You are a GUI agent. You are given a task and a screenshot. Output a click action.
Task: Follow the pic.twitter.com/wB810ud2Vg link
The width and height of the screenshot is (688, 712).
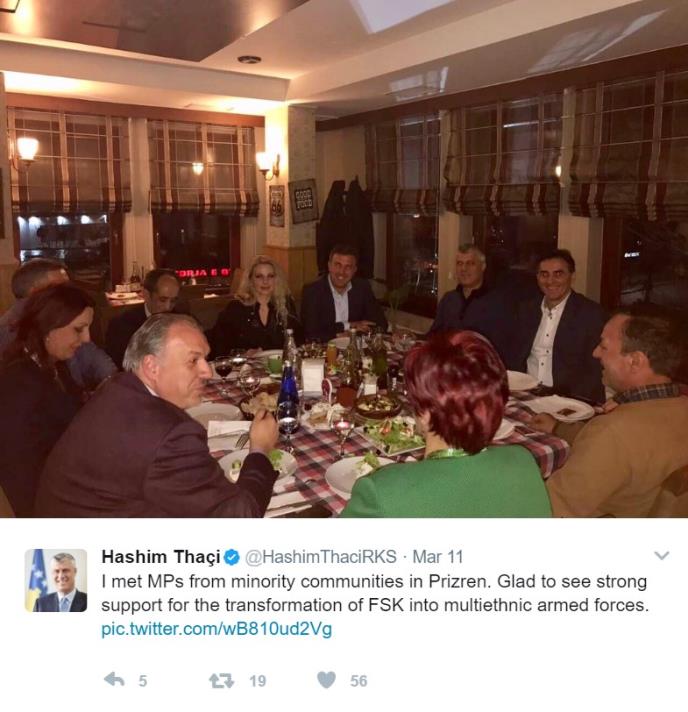(216, 629)
